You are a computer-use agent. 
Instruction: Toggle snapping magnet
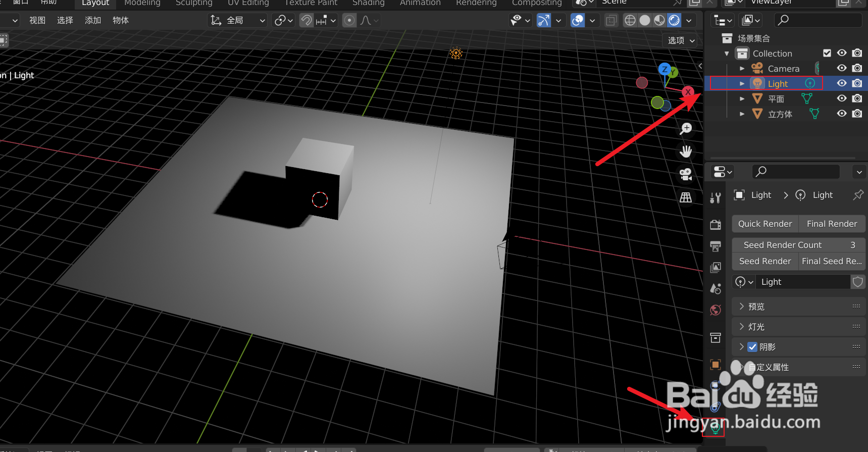[x=306, y=20]
